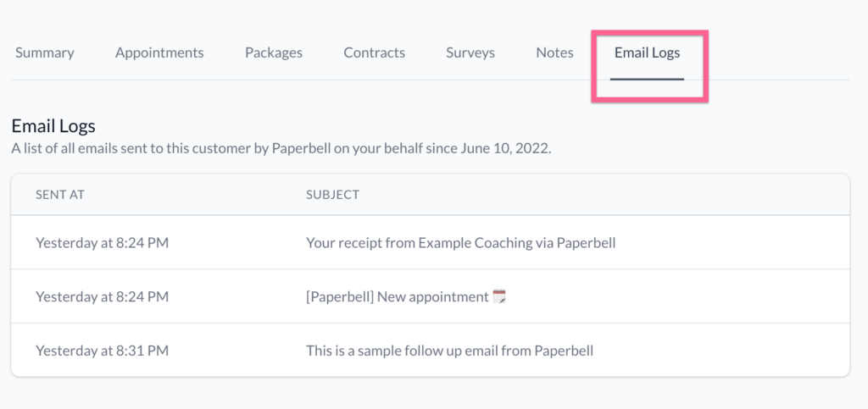Click the first Yesterday at 8:24 PM timestamp

(103, 243)
